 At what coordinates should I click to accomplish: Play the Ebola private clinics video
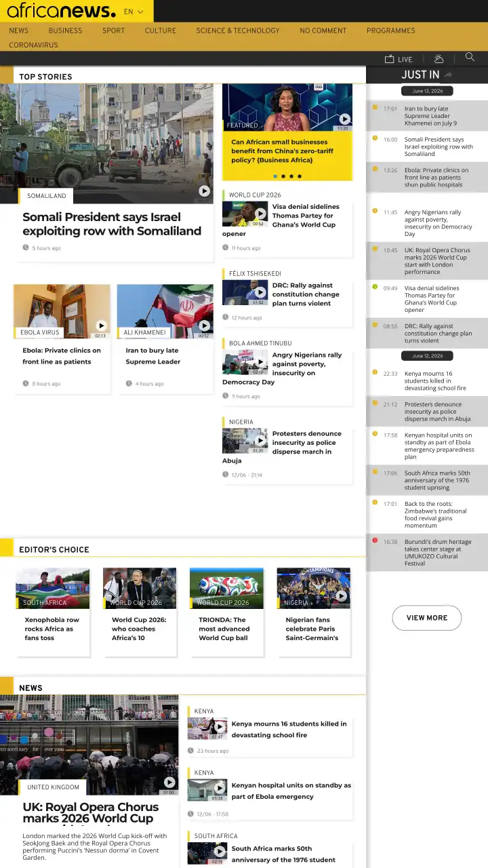(x=101, y=325)
